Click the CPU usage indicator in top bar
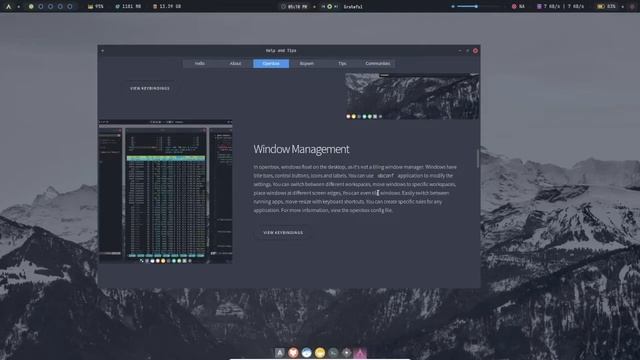640x360 pixels. pos(96,7)
